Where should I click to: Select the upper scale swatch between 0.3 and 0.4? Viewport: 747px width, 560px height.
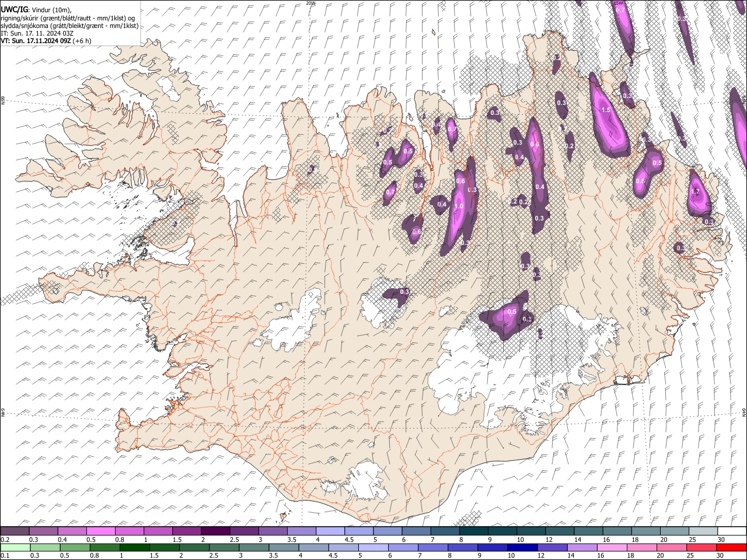[44, 531]
